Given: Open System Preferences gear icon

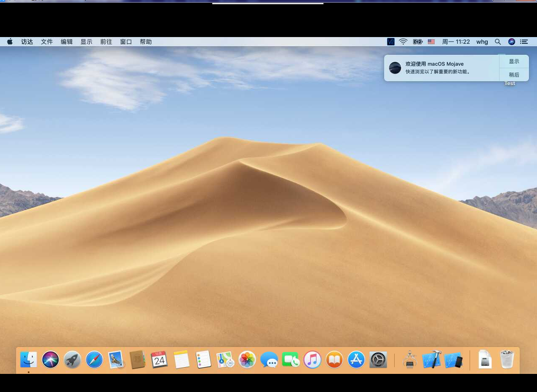Looking at the screenshot, I should (x=378, y=360).
